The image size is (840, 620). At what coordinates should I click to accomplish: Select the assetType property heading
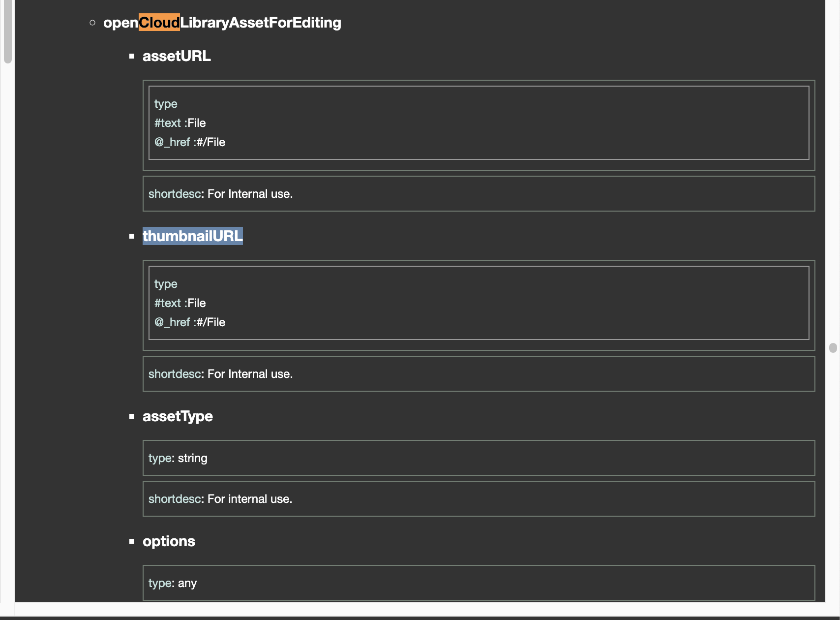(x=178, y=416)
